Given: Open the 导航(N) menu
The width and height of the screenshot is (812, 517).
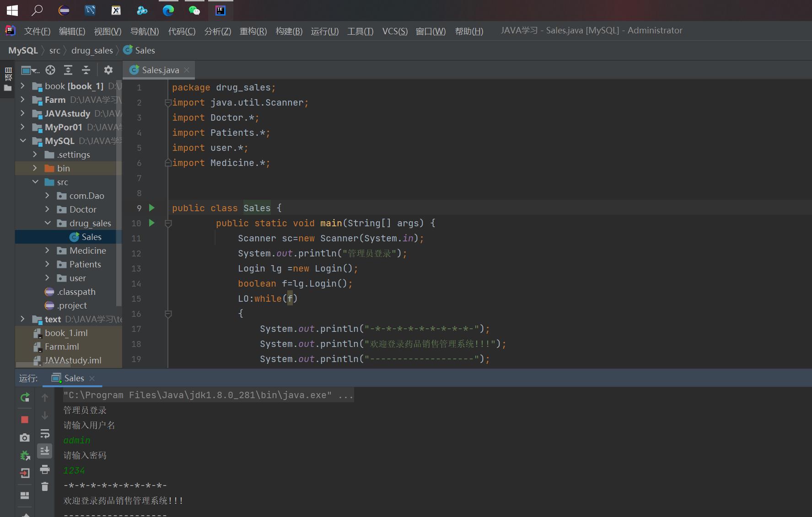Looking at the screenshot, I should coord(145,31).
